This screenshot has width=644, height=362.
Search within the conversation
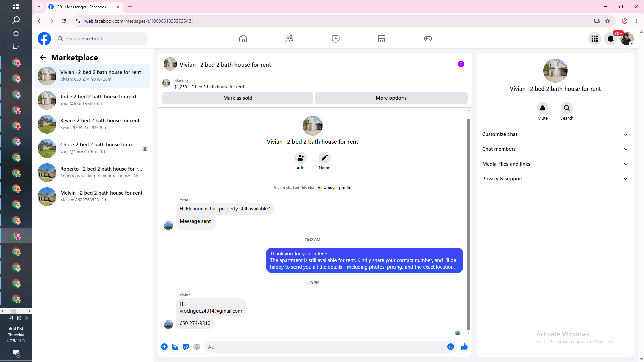(567, 108)
